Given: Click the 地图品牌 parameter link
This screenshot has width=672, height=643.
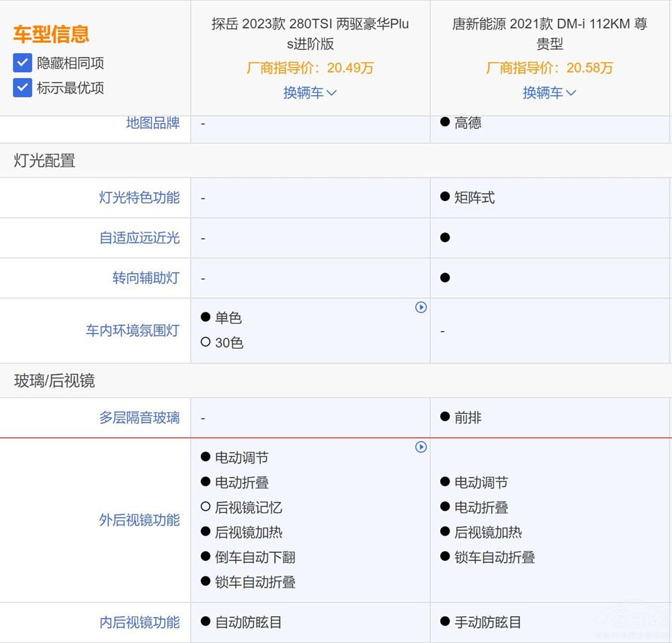Looking at the screenshot, I should click(153, 123).
